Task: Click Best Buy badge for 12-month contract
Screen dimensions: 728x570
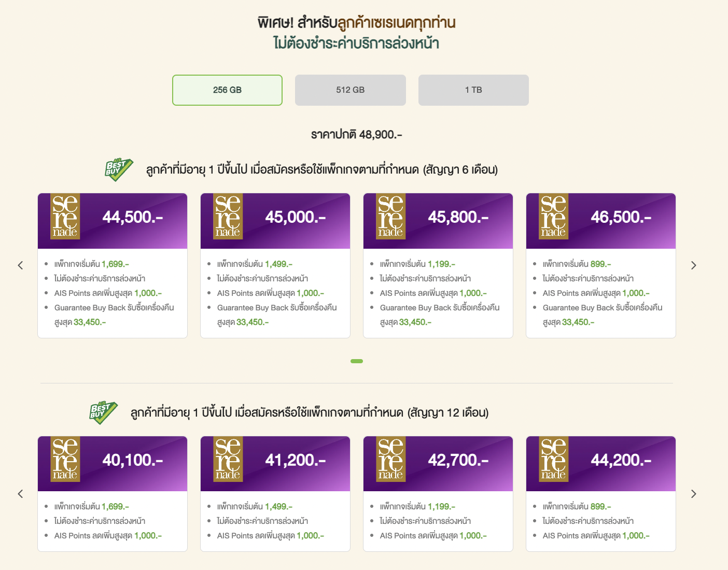Action: (103, 412)
